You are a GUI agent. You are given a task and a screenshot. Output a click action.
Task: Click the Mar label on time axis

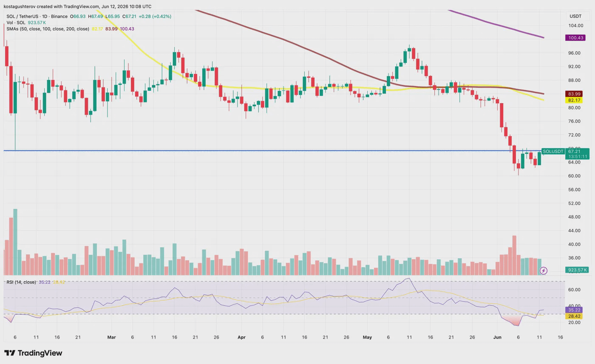111,337
